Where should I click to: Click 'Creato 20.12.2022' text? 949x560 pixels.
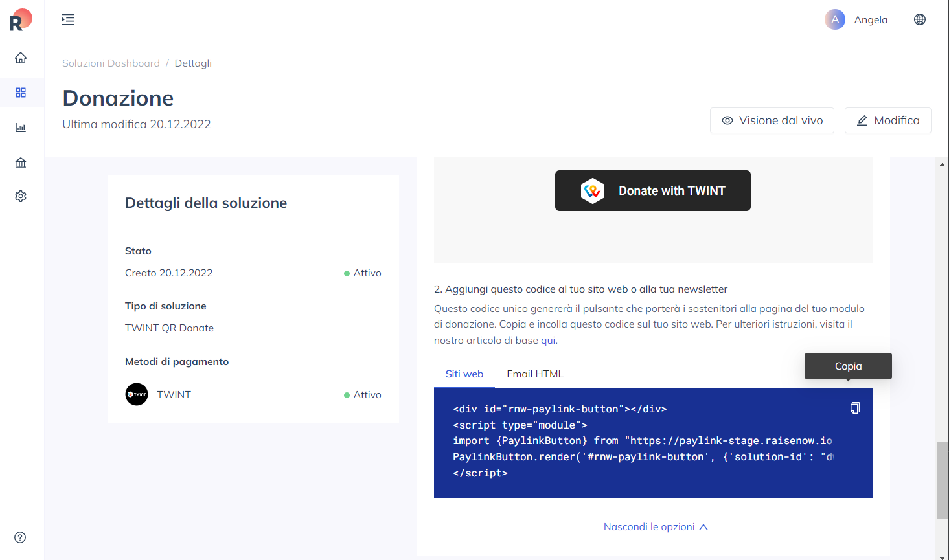coord(169,273)
